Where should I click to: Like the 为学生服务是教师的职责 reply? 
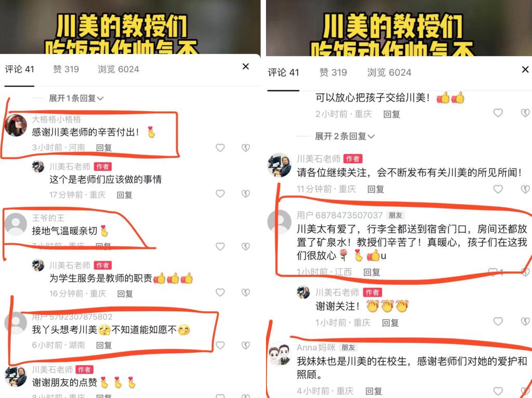click(220, 293)
